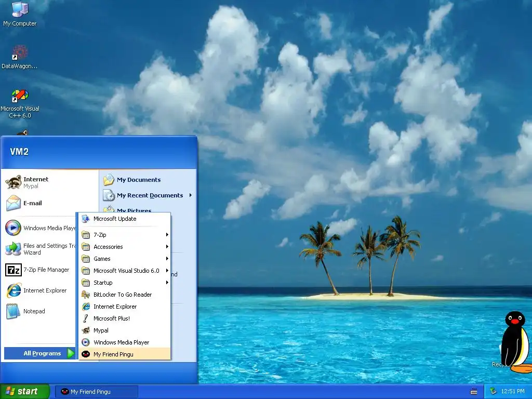Click the Internet Explorer icon in All Programs list
532x399 pixels.
tap(86, 307)
